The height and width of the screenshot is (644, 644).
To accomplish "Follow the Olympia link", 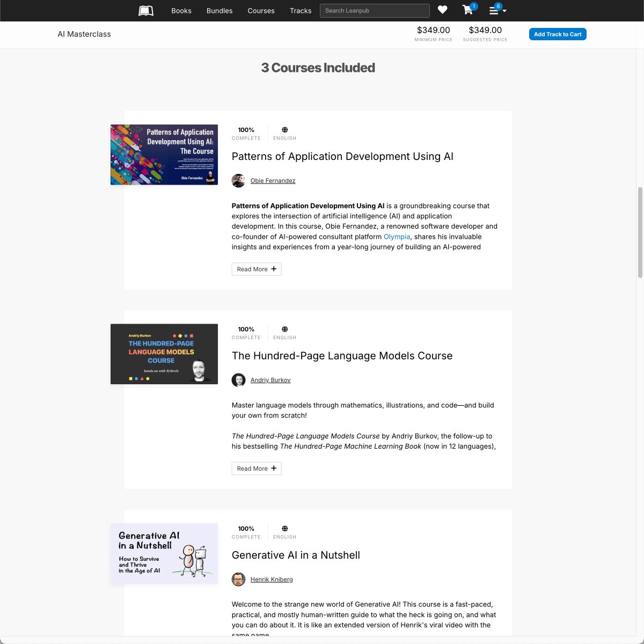I will click(397, 237).
